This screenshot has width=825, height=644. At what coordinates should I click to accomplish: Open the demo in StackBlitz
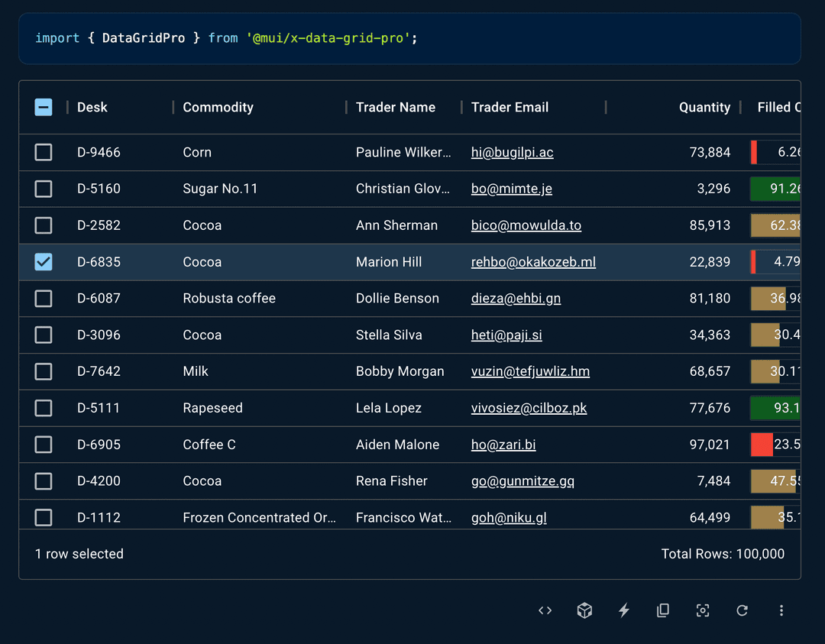click(624, 610)
